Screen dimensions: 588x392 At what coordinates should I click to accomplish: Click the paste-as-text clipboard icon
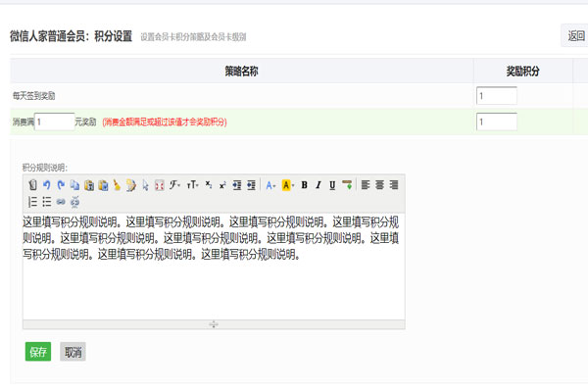pos(103,185)
